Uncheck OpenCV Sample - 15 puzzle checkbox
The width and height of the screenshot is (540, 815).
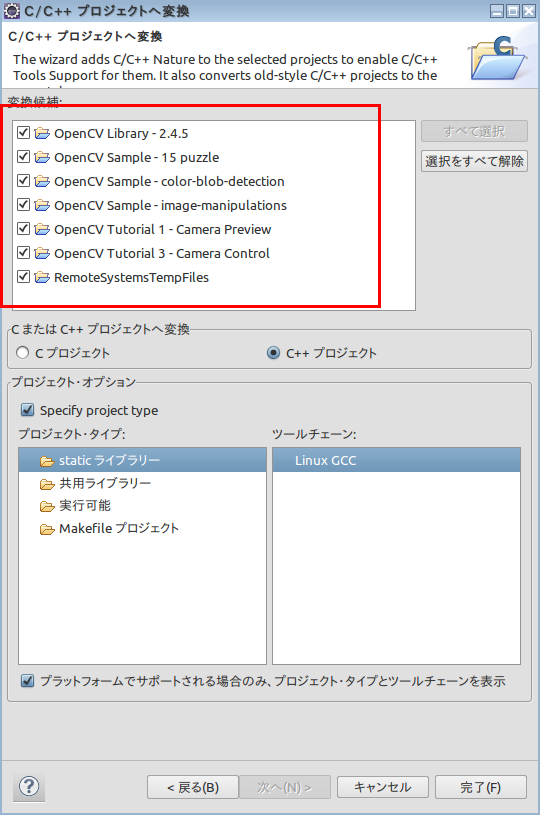tap(23, 156)
